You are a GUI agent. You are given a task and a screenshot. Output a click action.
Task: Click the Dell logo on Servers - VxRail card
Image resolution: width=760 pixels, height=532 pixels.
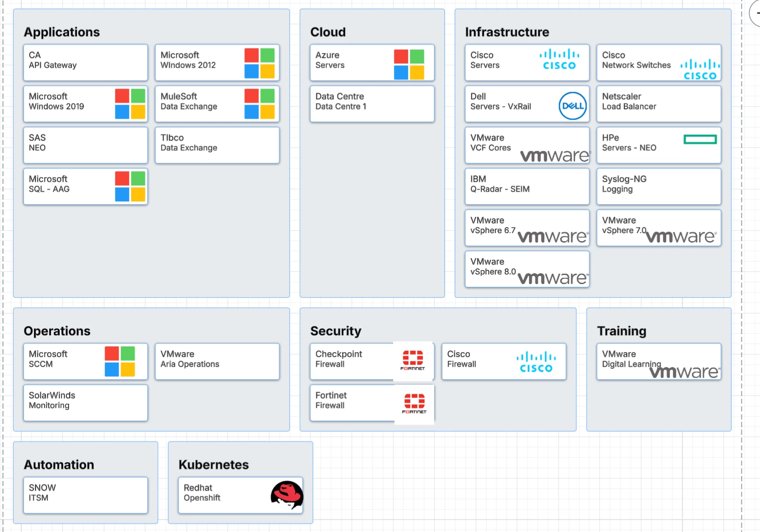pos(572,106)
